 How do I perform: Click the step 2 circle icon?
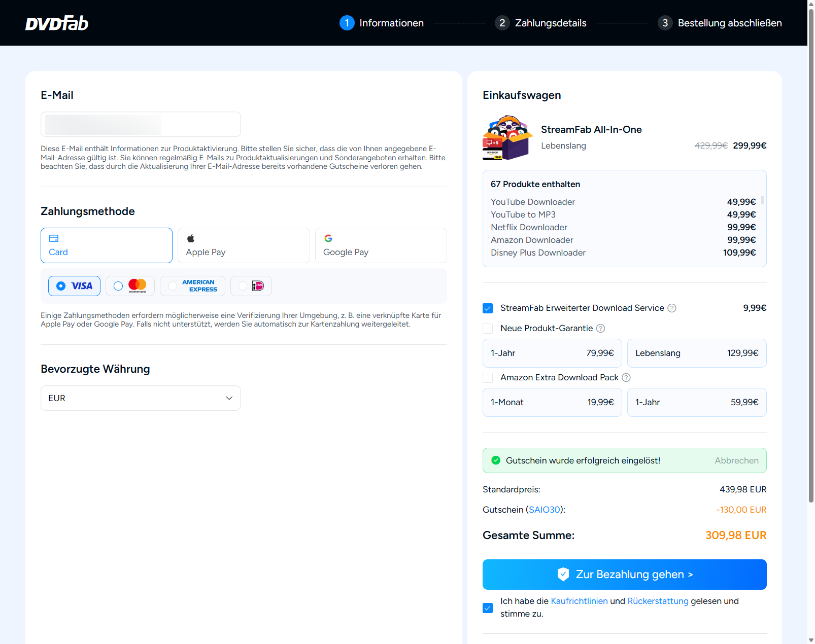tap(502, 23)
